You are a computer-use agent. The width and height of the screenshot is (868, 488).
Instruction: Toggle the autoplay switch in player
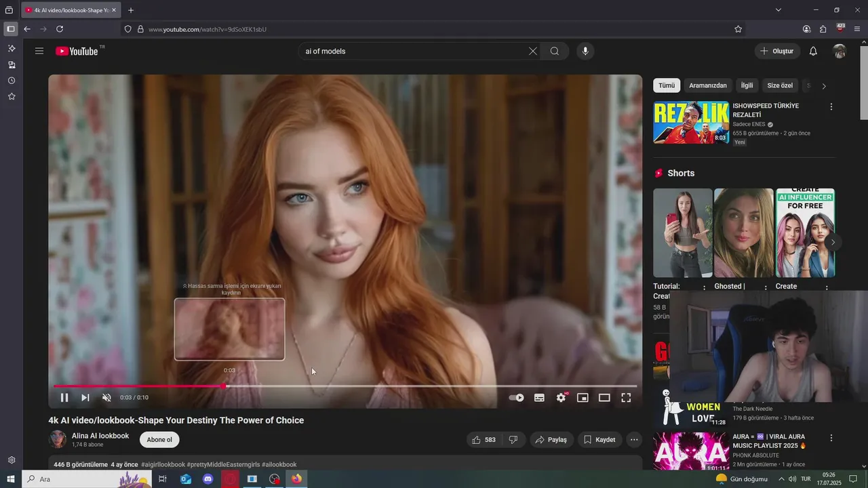[x=517, y=398]
